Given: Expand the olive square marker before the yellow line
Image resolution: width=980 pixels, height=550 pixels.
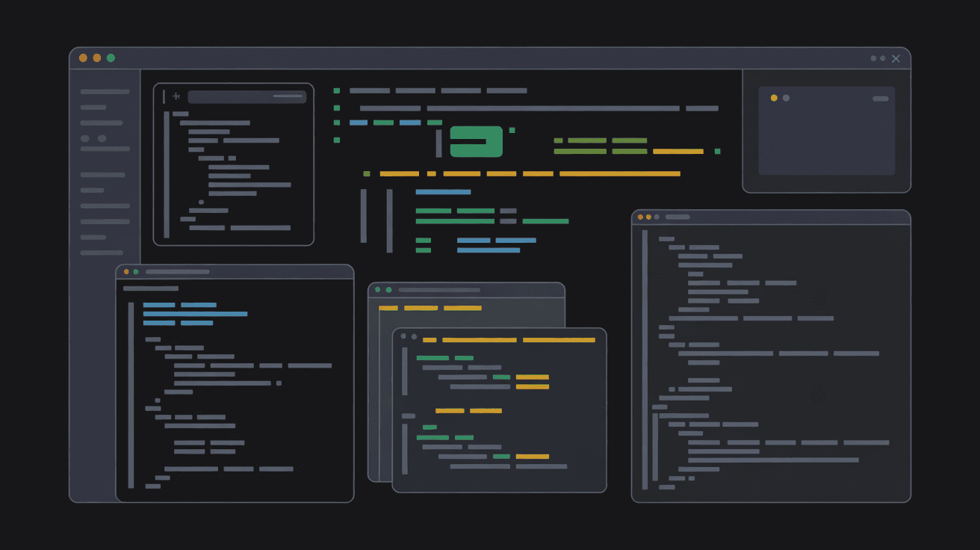Looking at the screenshot, I should pyautogui.click(x=367, y=174).
